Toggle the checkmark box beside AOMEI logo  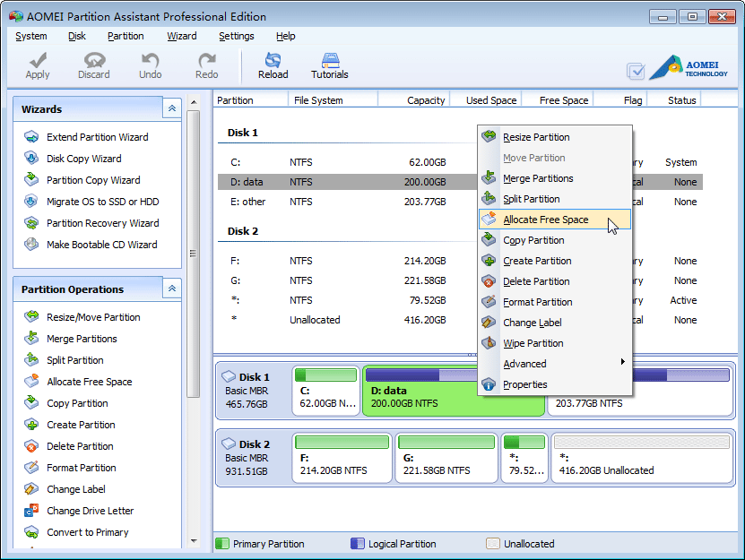[x=636, y=72]
